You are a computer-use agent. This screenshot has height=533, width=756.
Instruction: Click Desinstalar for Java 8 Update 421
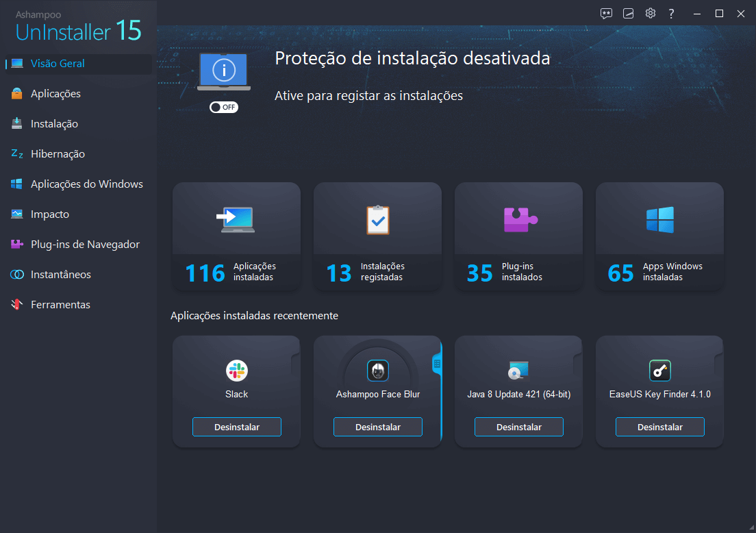[519, 427]
